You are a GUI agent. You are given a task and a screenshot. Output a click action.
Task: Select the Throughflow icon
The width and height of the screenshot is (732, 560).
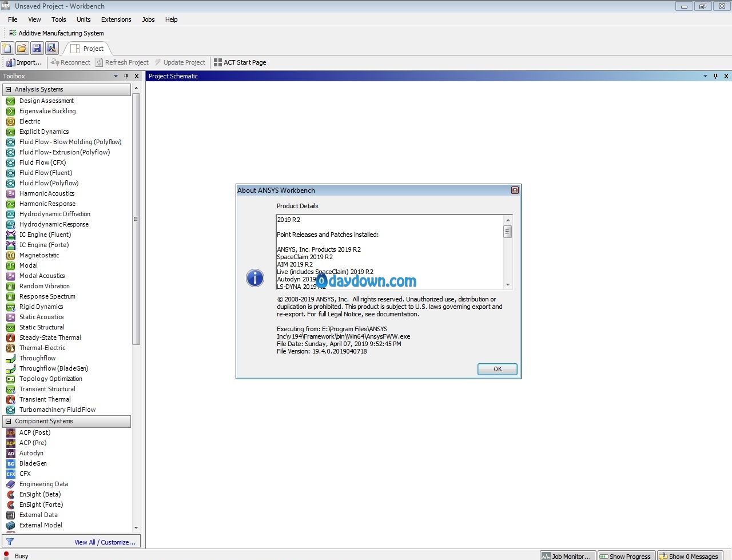pyautogui.click(x=10, y=358)
